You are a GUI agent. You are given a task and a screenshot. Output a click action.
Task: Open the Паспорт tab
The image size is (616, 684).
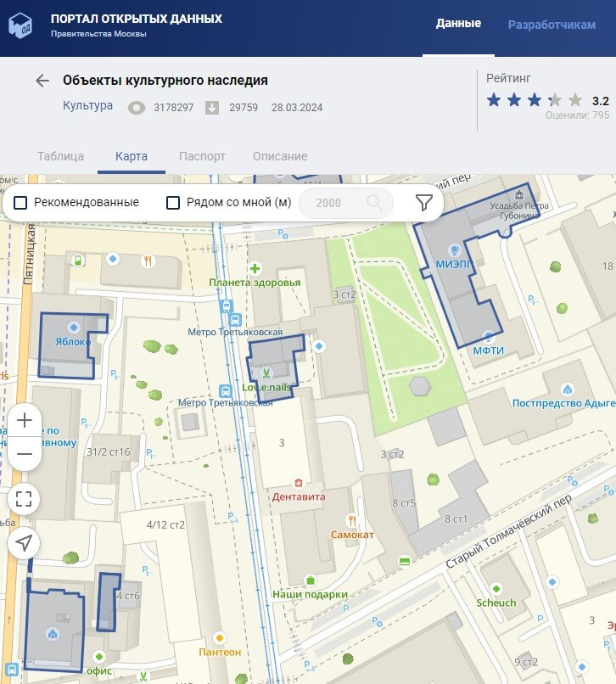[x=202, y=156]
